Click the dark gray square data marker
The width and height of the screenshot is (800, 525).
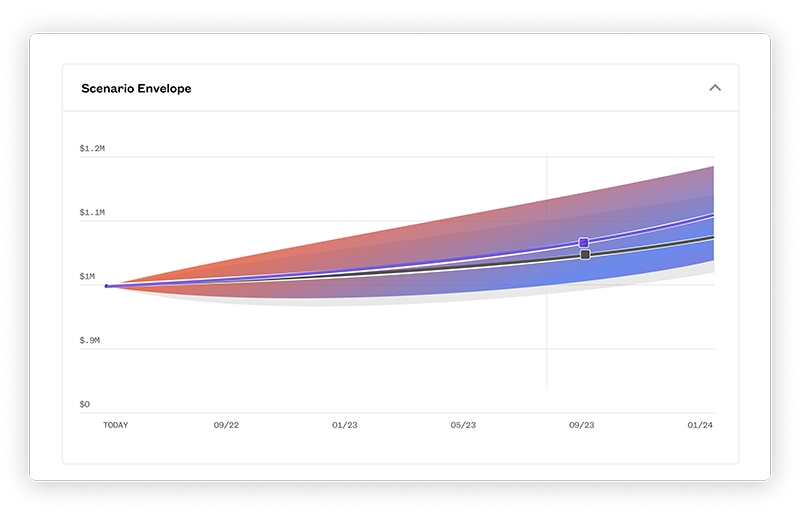(585, 255)
